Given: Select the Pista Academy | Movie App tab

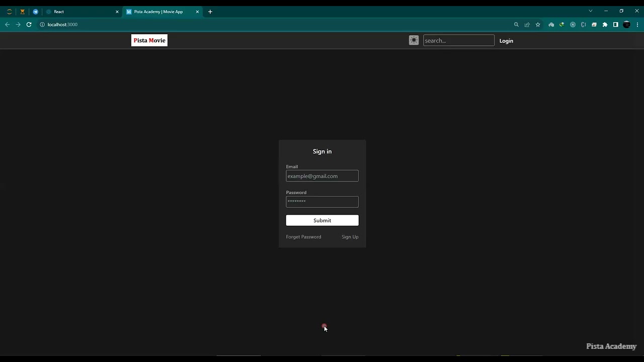Looking at the screenshot, I should click(162, 12).
